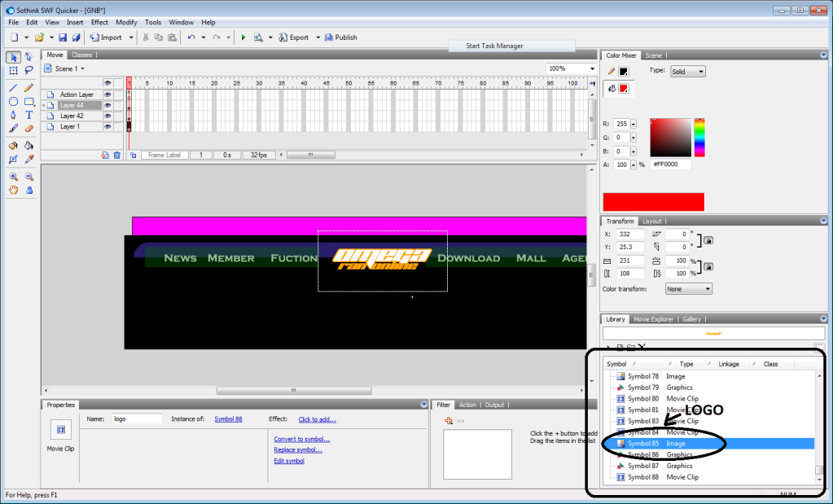This screenshot has height=504, width=833.
Task: Hide the Action Layer with its eye toggle
Action: point(107,94)
